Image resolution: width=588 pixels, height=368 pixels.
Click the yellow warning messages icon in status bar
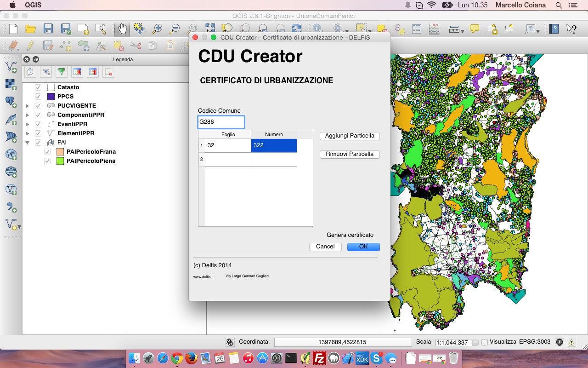[571, 342]
